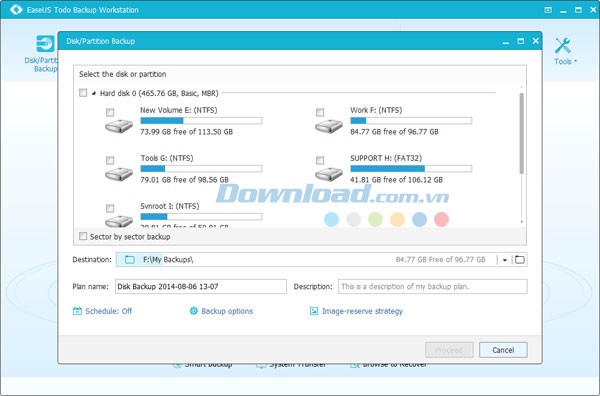Click 'Work F: (NTFS)' label
The width and height of the screenshot is (600, 396).
[376, 110]
